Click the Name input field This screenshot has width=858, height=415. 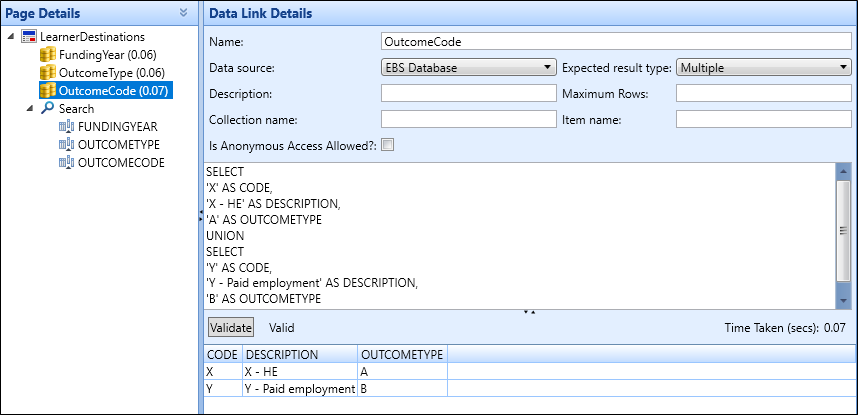[616, 42]
